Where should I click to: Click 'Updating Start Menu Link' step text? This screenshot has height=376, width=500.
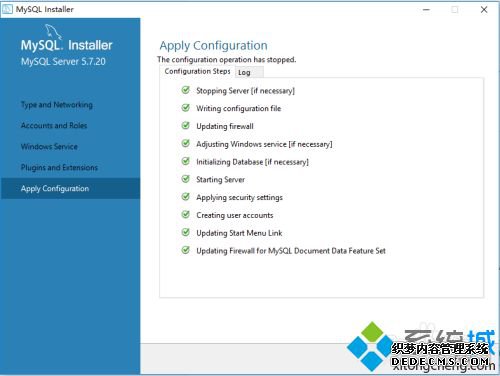(239, 233)
